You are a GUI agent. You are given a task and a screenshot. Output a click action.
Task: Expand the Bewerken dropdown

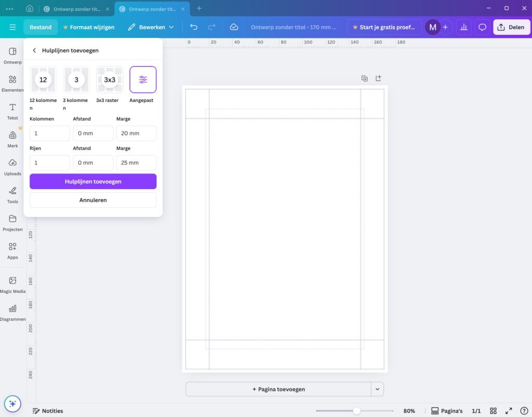(151, 27)
